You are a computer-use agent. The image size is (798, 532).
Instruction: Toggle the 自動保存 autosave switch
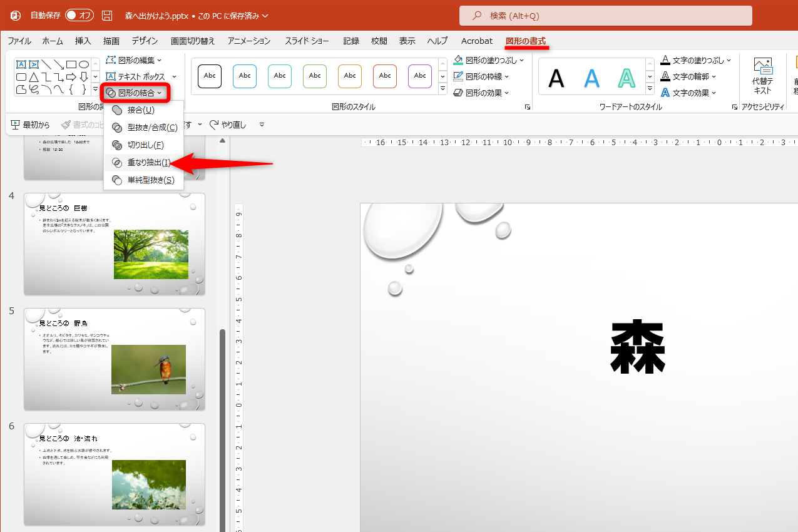(79, 14)
